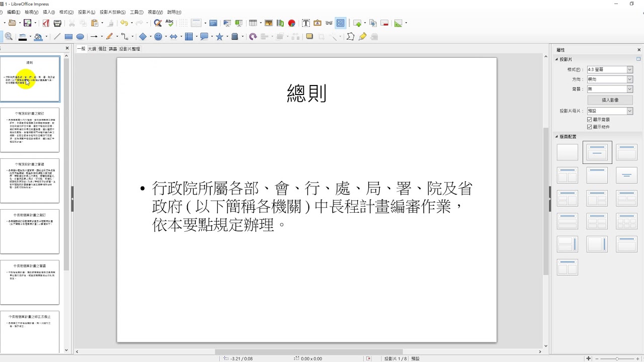Click the horizontal scrollbar below the slide
This screenshot has width=644, height=362.
click(x=309, y=352)
